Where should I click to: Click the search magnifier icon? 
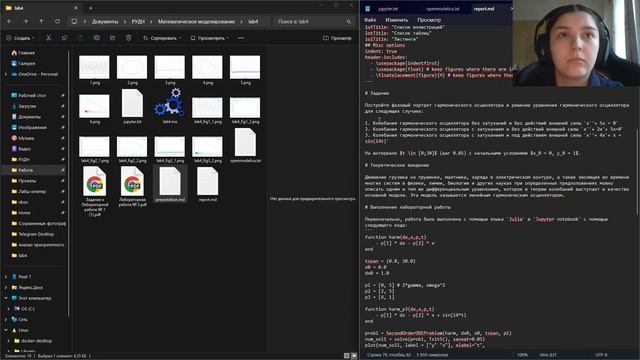pos(349,21)
